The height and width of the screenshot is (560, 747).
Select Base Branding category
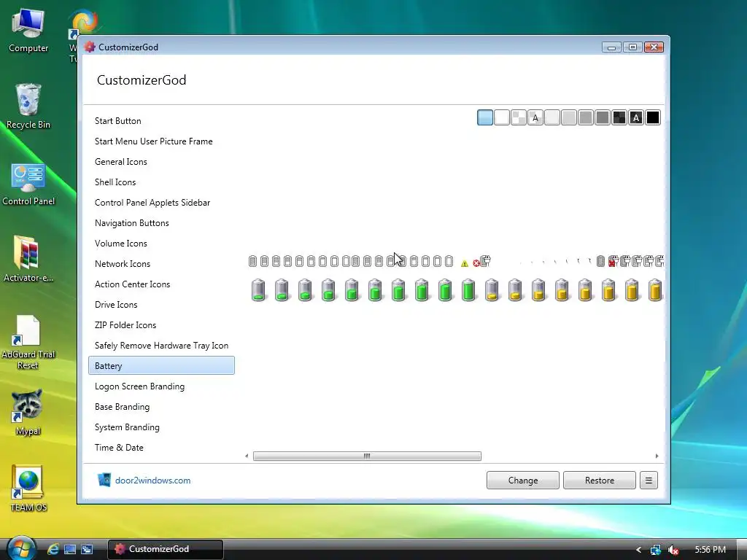[161, 407]
